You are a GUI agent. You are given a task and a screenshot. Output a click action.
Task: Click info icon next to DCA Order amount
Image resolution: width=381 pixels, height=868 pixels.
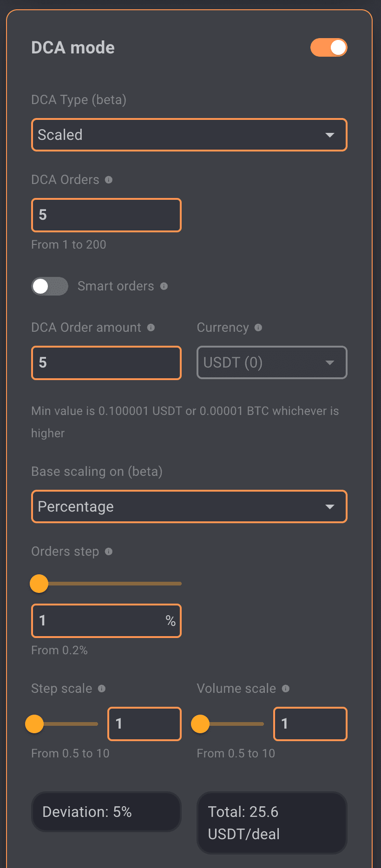(x=151, y=328)
